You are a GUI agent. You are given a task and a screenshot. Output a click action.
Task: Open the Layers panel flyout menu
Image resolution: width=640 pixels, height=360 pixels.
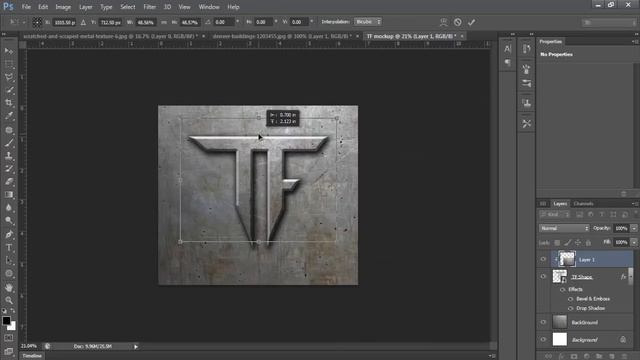click(x=634, y=203)
